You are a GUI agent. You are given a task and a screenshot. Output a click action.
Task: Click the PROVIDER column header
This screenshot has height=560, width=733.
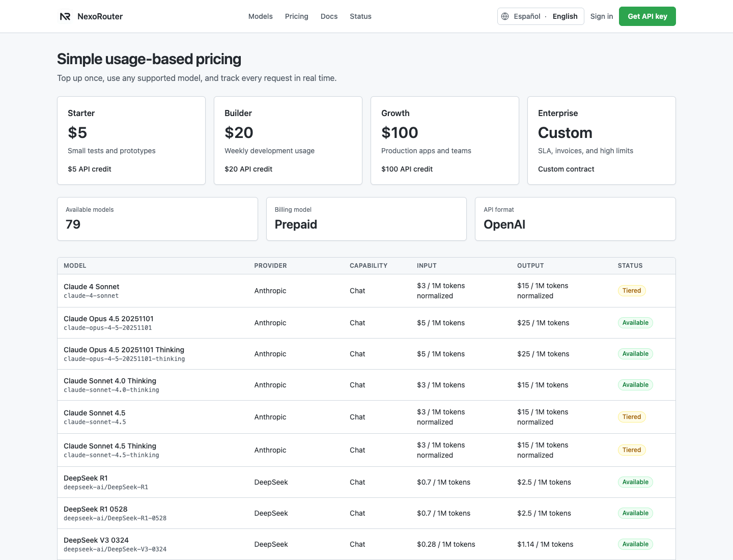[271, 266]
